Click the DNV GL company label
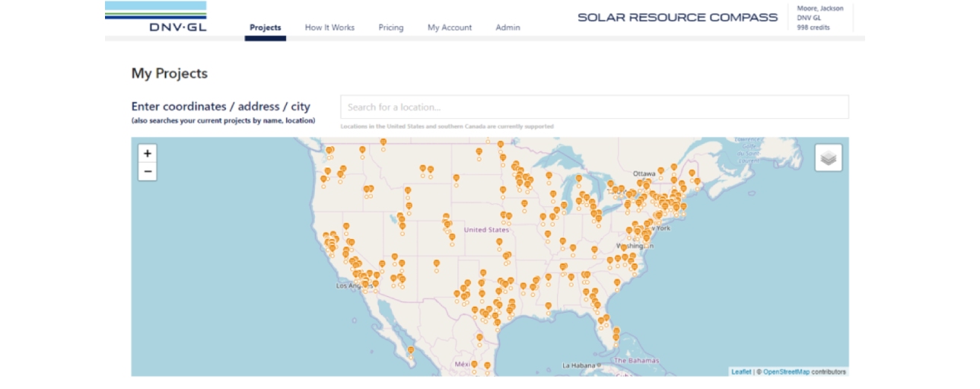This screenshot has width=980, height=389. 809,18
